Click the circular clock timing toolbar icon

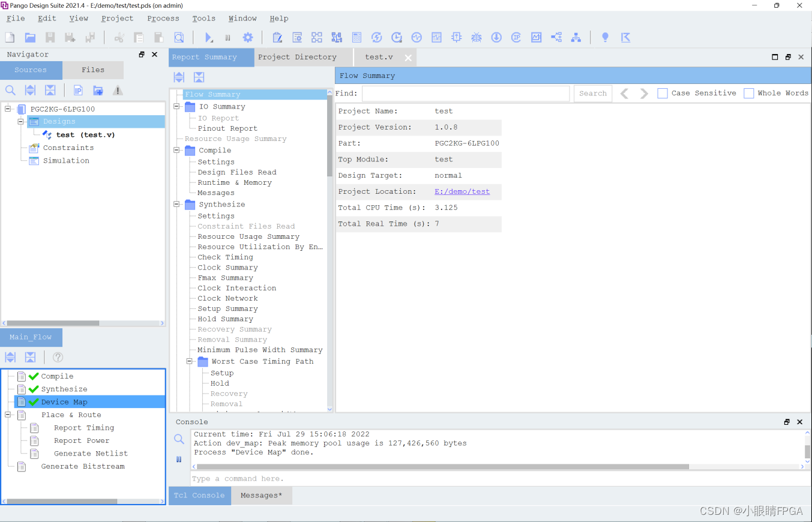[x=397, y=37]
